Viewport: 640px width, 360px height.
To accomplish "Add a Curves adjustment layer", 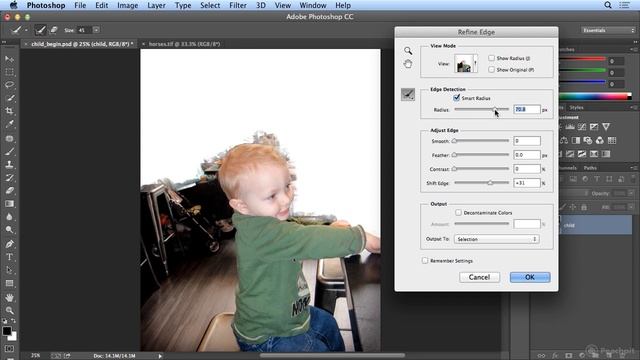I will coord(582,127).
